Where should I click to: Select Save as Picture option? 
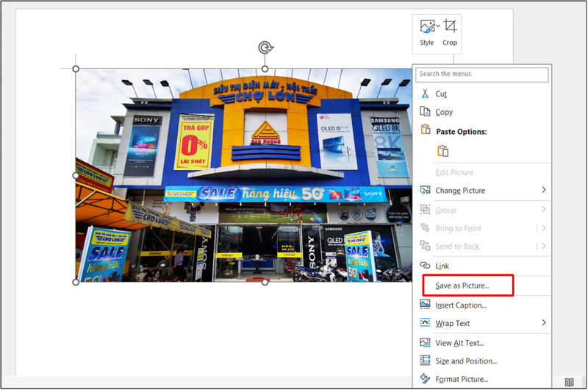click(x=482, y=286)
